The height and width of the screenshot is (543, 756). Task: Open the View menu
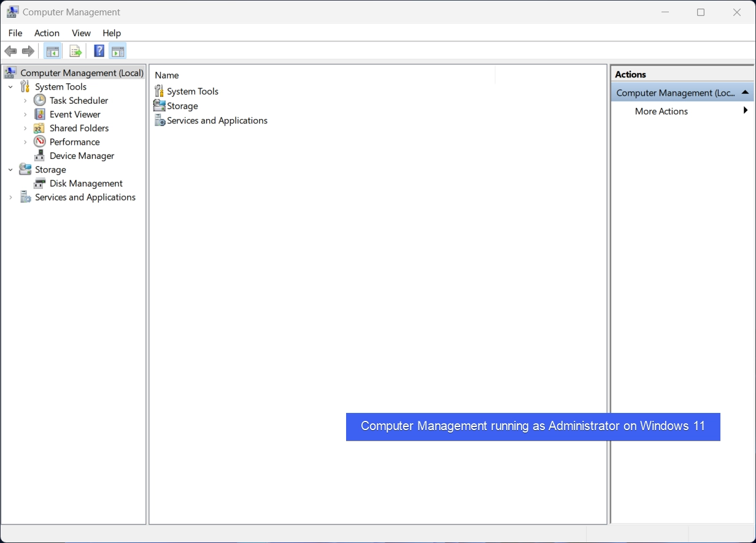click(81, 33)
